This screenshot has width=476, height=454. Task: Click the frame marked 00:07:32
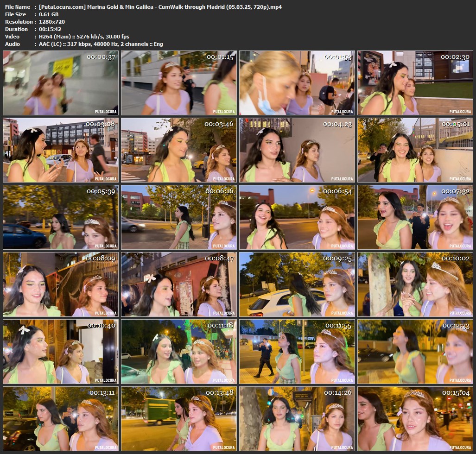click(415, 217)
